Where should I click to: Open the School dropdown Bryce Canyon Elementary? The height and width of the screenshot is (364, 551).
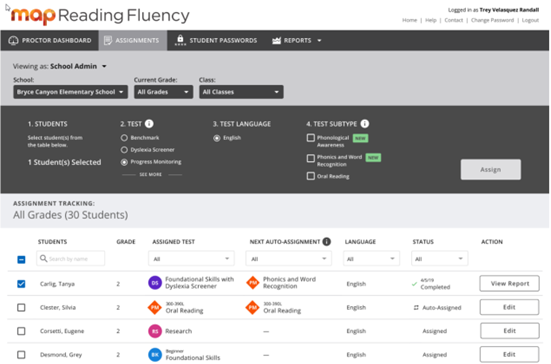point(71,92)
